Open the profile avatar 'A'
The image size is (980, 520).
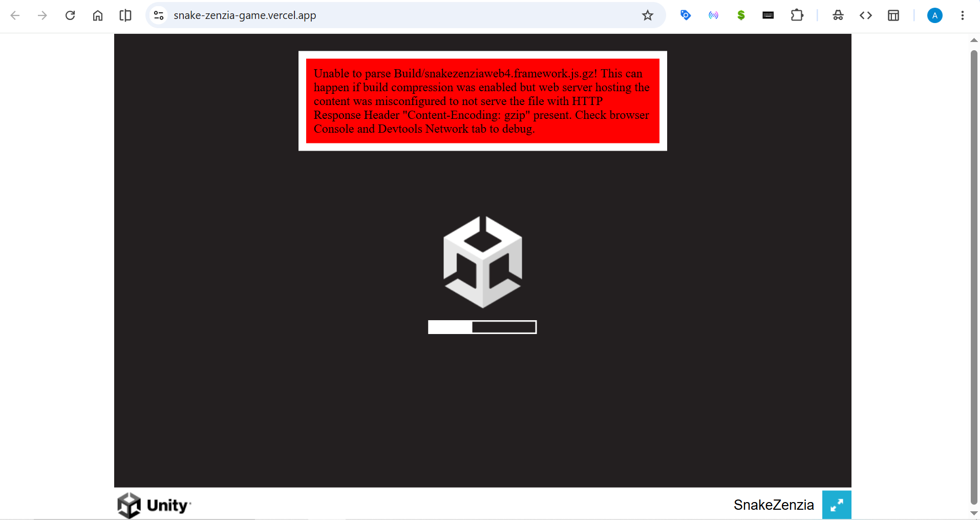[x=935, y=15]
